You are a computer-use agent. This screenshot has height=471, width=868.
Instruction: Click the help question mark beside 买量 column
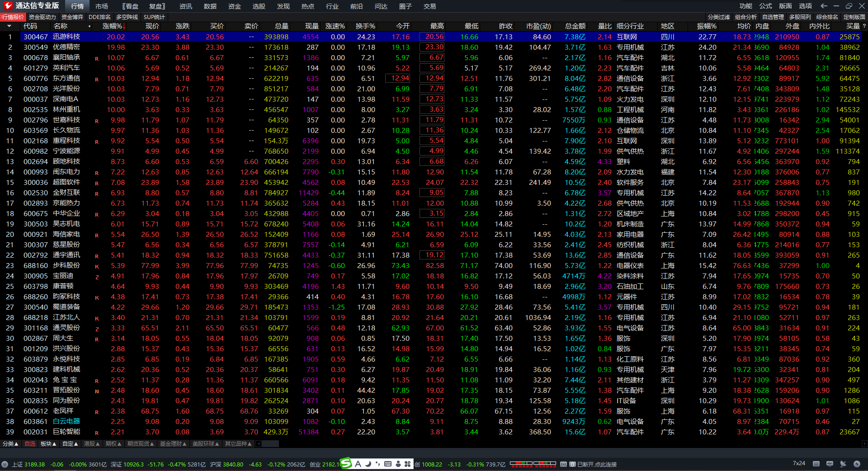pyautogui.click(x=864, y=26)
